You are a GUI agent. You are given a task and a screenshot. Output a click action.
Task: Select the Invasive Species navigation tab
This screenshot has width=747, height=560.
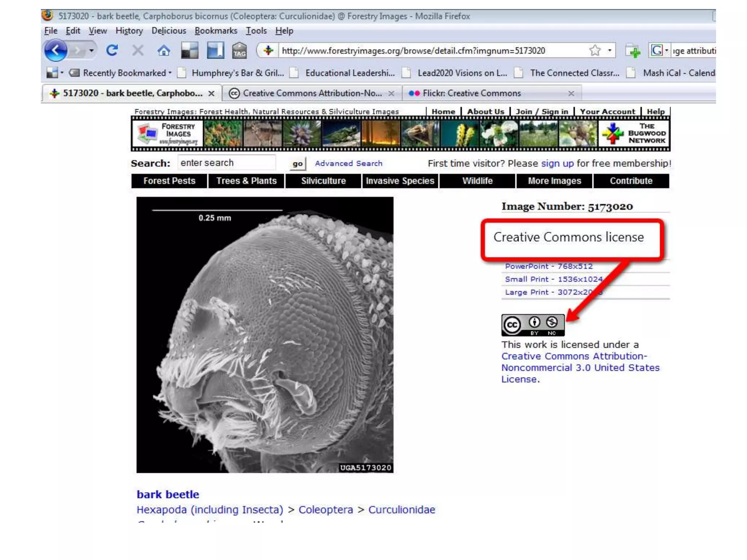tap(400, 181)
